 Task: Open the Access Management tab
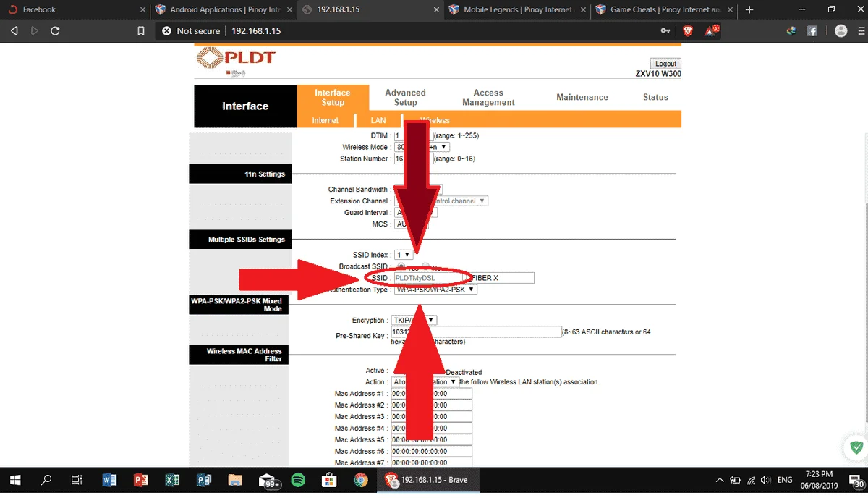click(488, 98)
